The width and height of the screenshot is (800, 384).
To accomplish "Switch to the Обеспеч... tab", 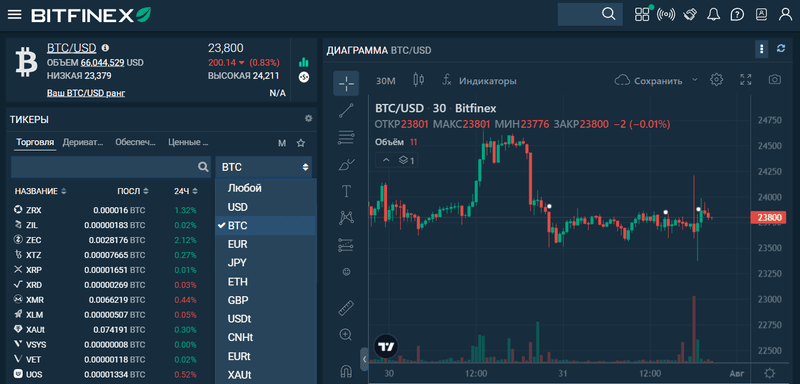I will tap(135, 143).
